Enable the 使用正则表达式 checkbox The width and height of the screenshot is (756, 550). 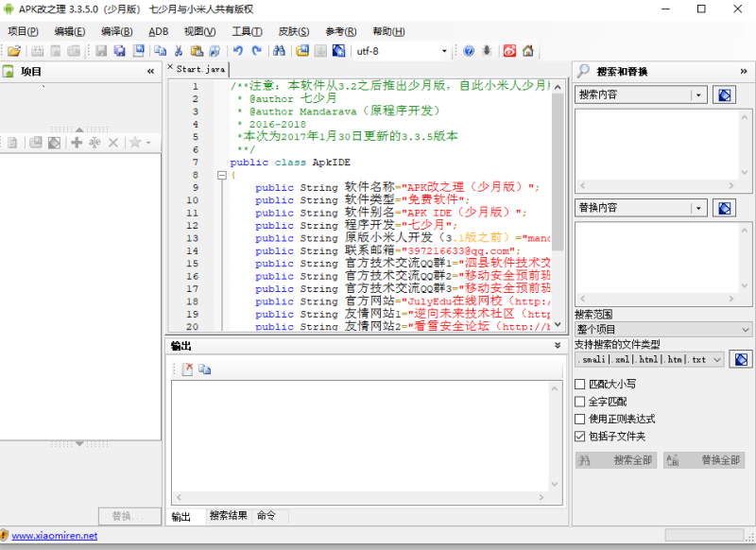pyautogui.click(x=580, y=419)
